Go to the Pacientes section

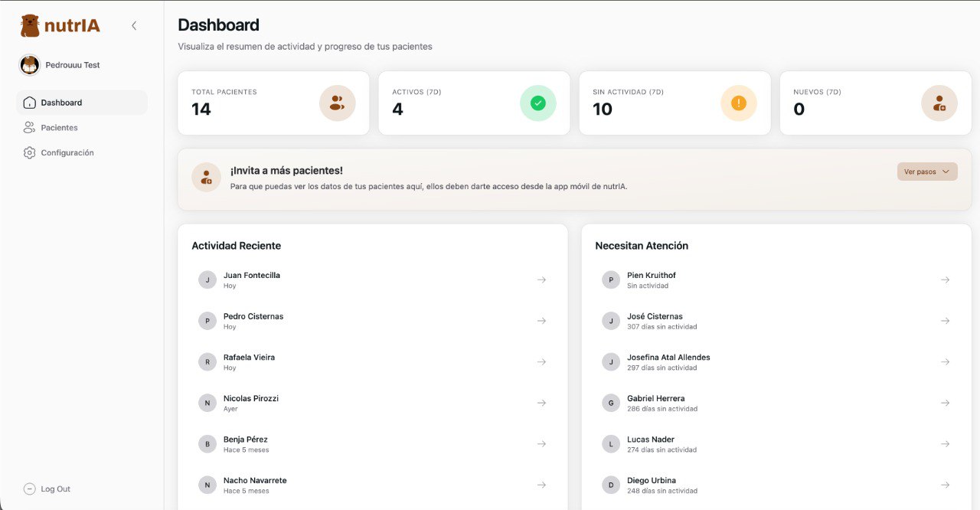pos(59,128)
